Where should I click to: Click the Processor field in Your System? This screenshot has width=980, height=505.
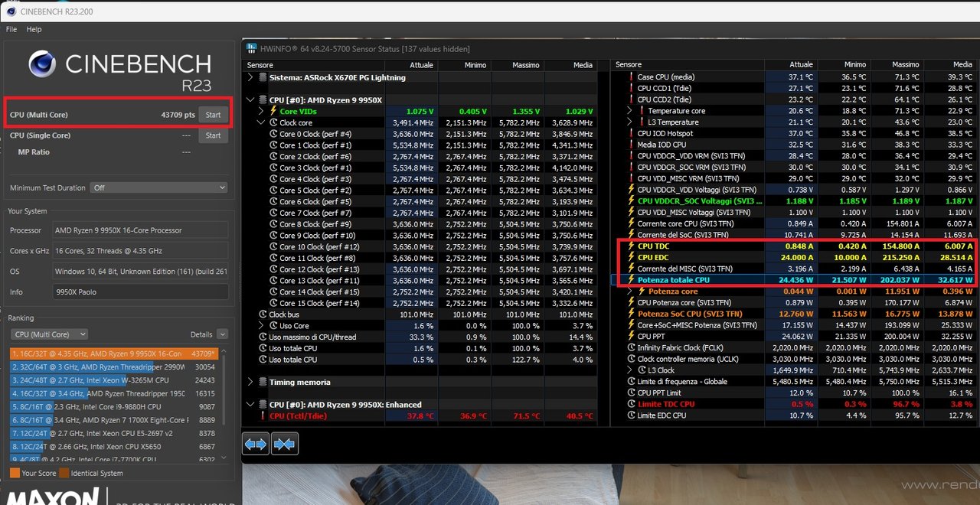(140, 230)
